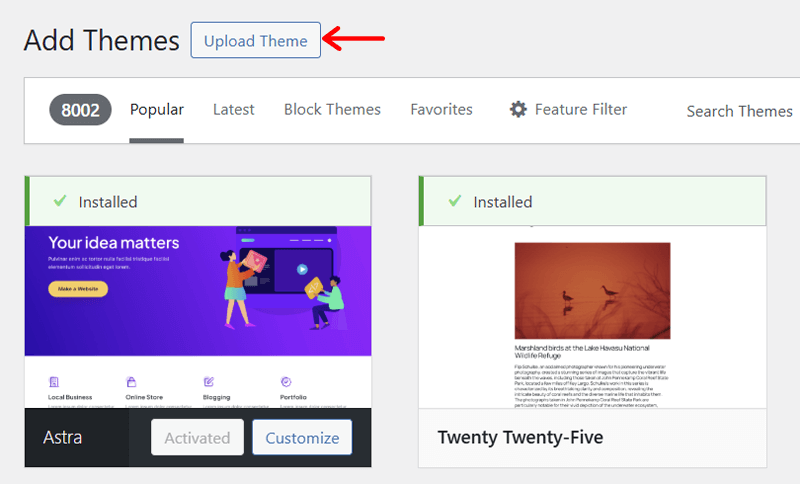Focus the Search Themes field
Screen dimensions: 800x484
pyautogui.click(x=739, y=111)
